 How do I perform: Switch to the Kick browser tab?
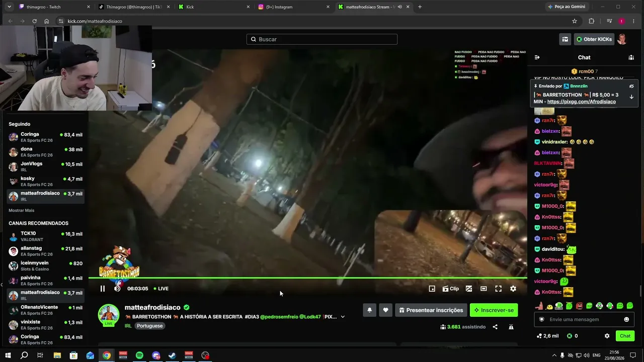(214, 7)
